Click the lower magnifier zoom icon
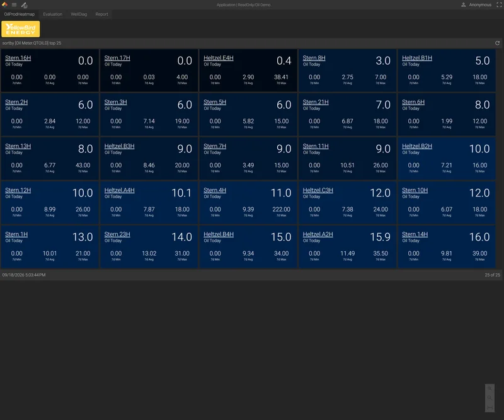504x420 pixels. click(x=490, y=398)
